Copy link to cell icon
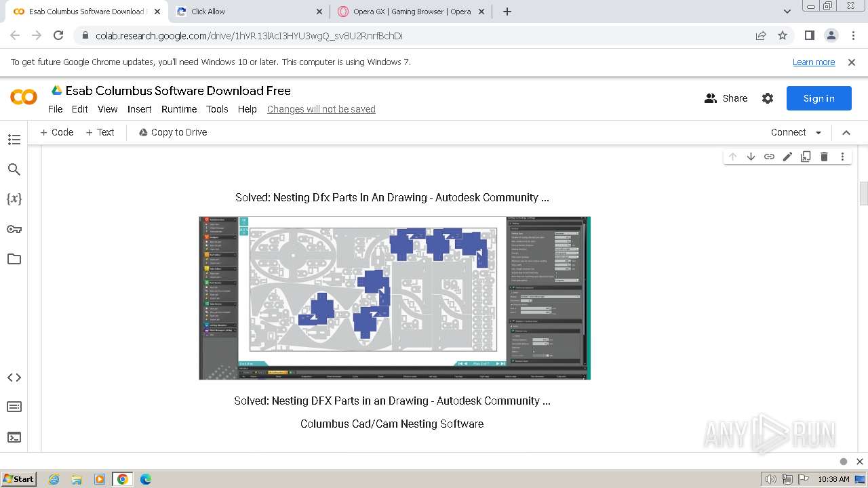This screenshot has width=868, height=488. 769,157
